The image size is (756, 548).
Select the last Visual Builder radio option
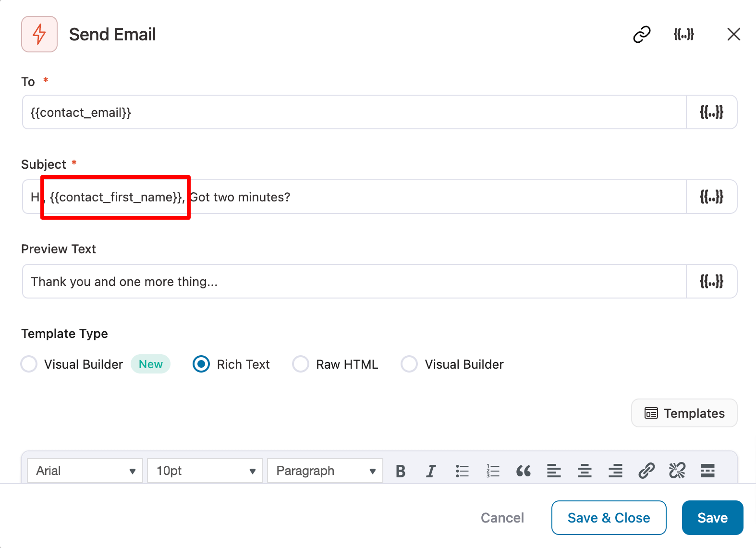[409, 364]
